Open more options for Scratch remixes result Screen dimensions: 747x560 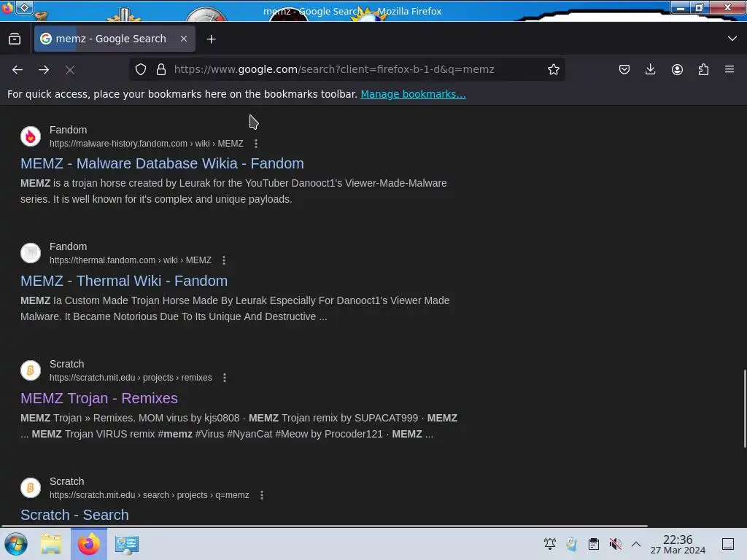tap(225, 378)
